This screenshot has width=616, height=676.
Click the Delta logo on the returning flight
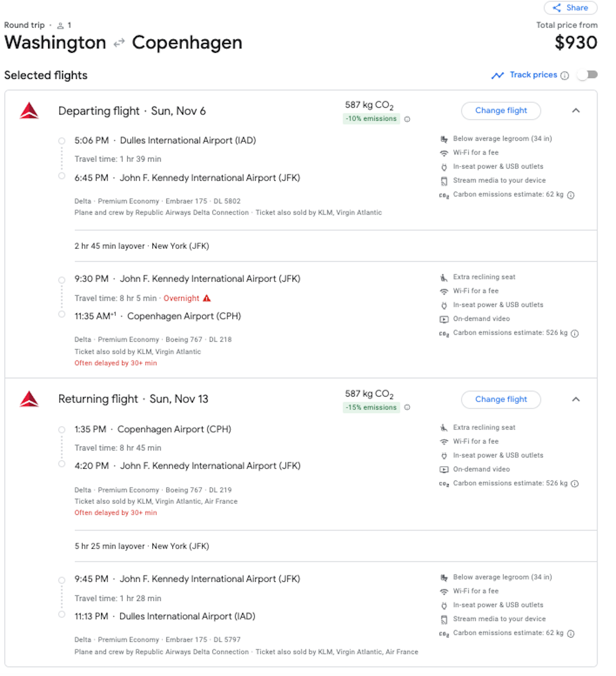pos(29,399)
